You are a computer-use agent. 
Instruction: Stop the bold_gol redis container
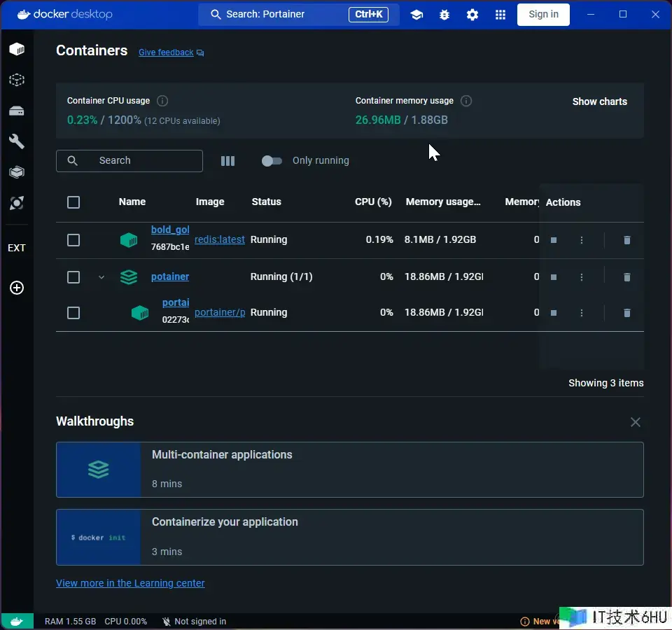pos(554,240)
